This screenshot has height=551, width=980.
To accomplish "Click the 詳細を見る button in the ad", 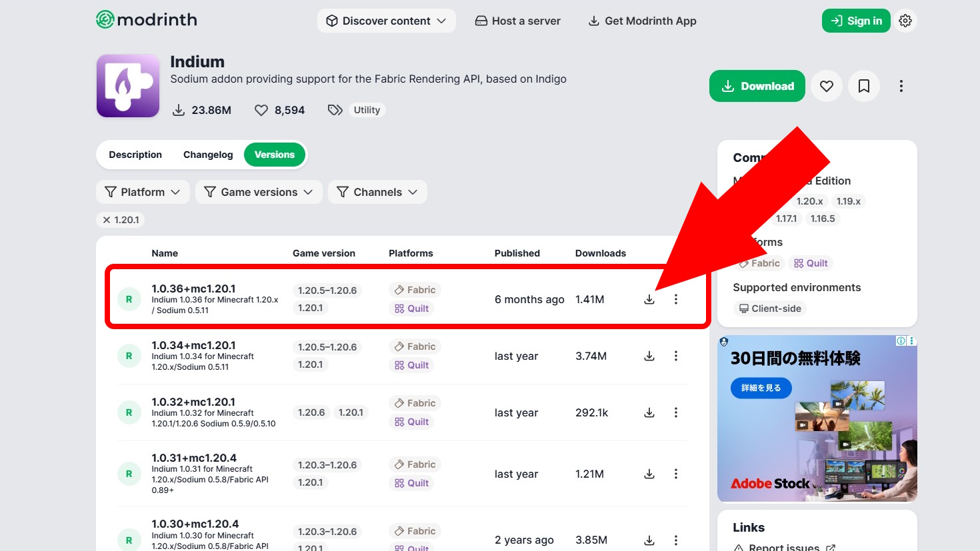I will (761, 388).
